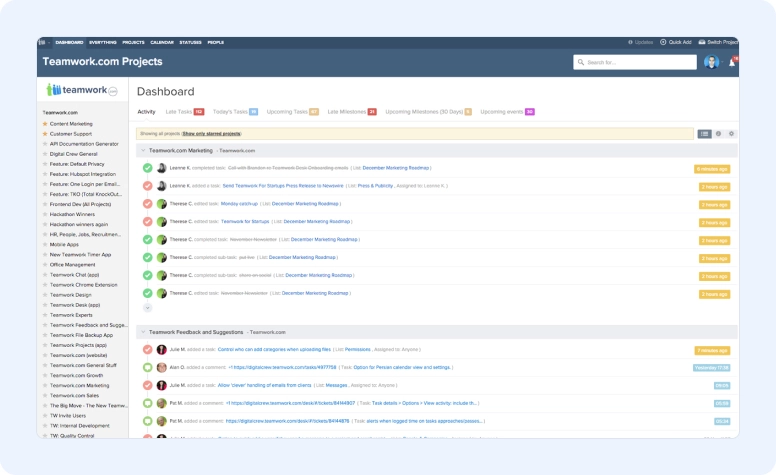Open the Monday catch-up task link

pos(239,204)
